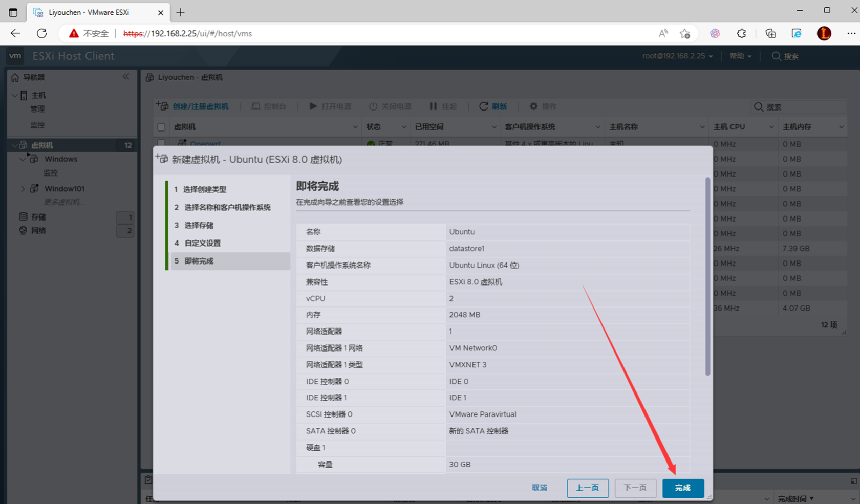Click the wizard dialog vertical scrollbar
This screenshot has width=860, height=504.
tap(707, 276)
